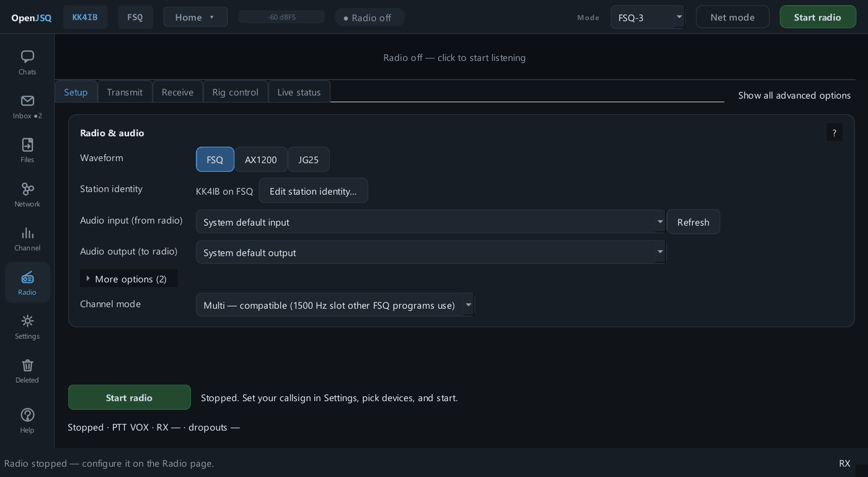The height and width of the screenshot is (477, 868).
Task: Select the FSQ waveform option
Action: click(215, 159)
